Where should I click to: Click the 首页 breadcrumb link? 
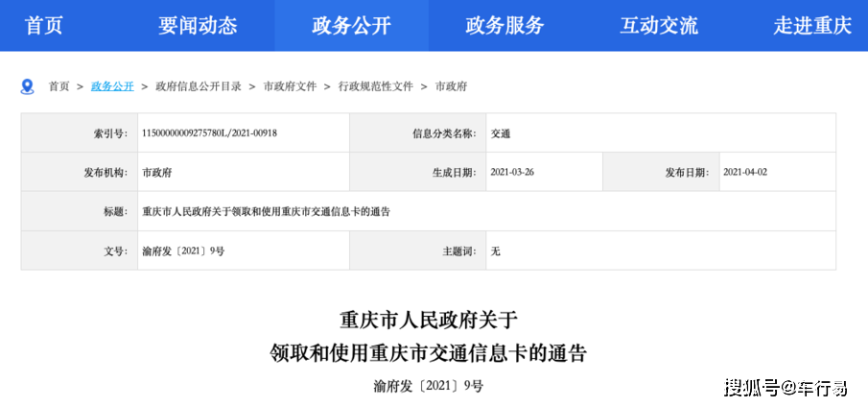tap(59, 86)
